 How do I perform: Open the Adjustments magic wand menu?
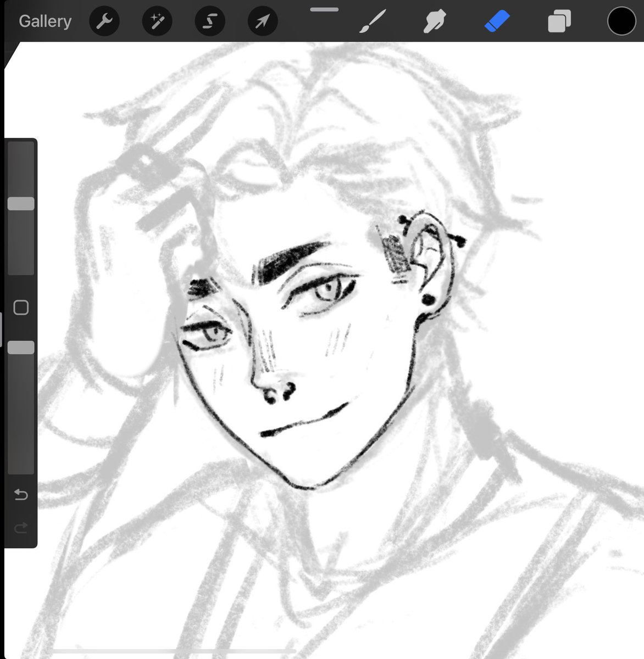[157, 21]
